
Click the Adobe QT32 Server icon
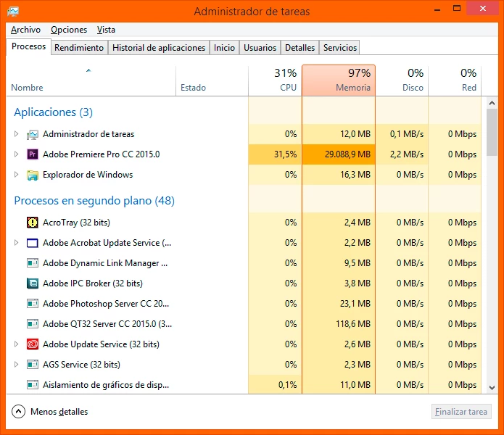(x=32, y=324)
